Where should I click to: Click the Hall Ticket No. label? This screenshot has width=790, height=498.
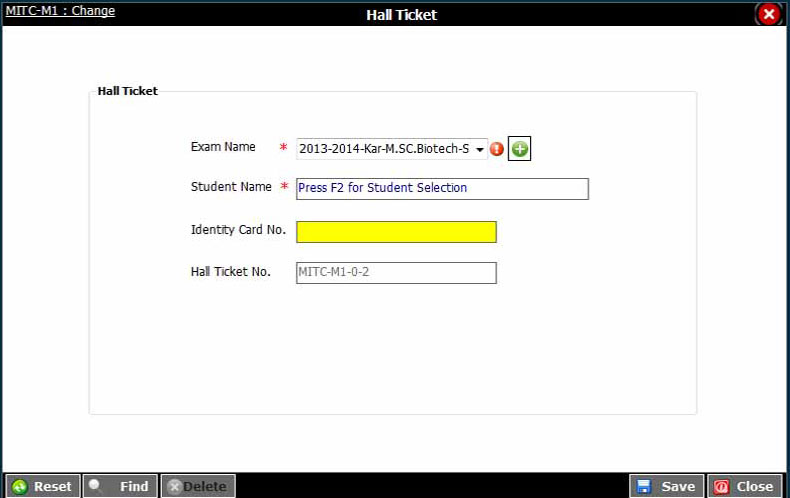pos(231,272)
